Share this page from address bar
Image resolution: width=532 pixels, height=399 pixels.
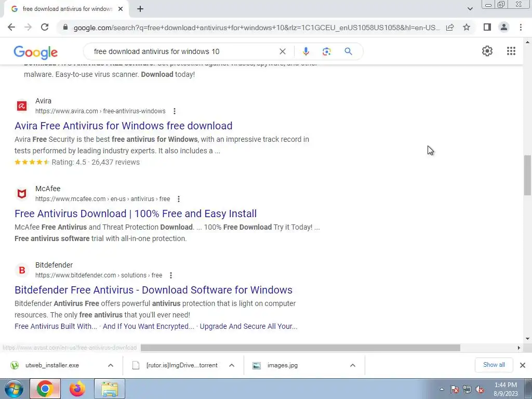coord(450,27)
